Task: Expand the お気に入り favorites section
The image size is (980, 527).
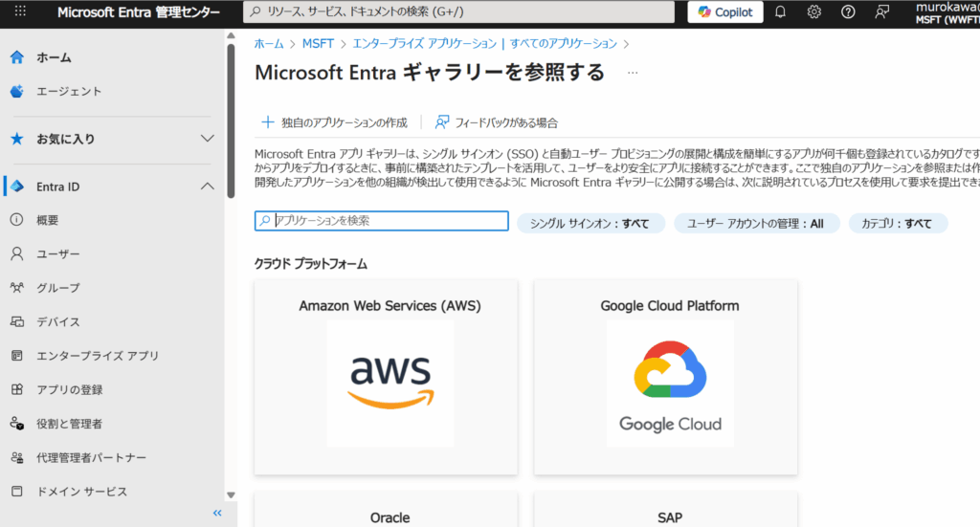Action: 208,139
